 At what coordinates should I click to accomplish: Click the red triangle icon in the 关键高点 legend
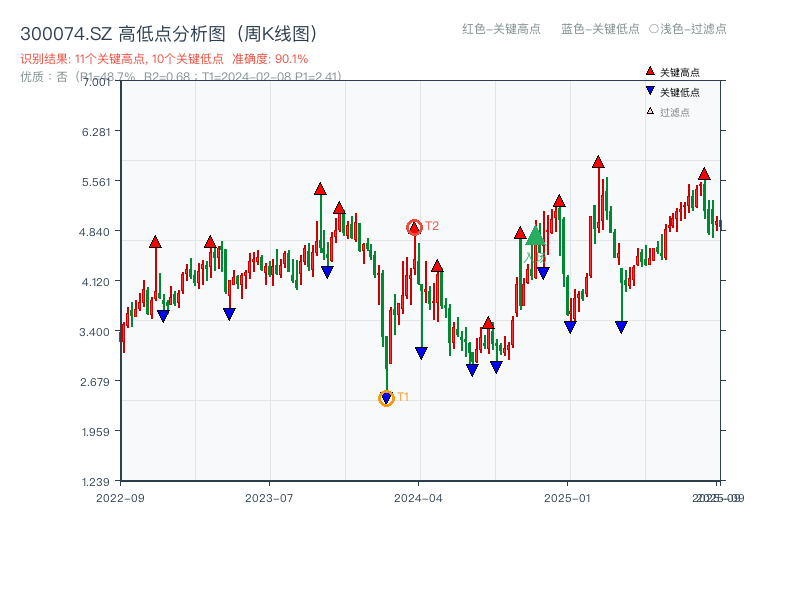pos(650,71)
